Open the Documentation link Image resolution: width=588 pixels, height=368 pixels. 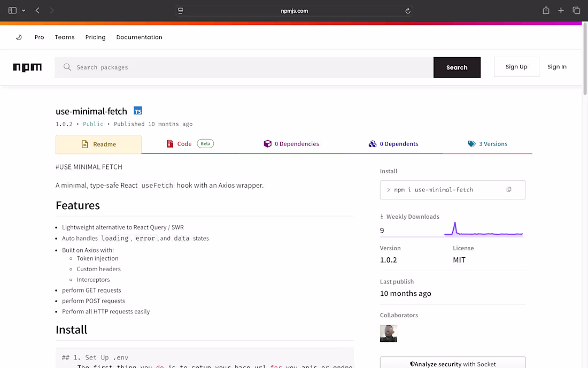tap(139, 37)
